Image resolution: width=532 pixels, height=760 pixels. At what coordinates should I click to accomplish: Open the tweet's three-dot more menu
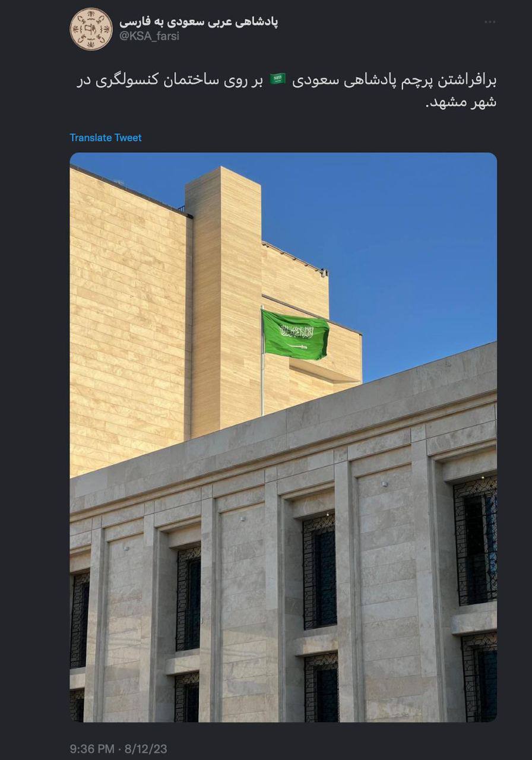[x=489, y=22]
